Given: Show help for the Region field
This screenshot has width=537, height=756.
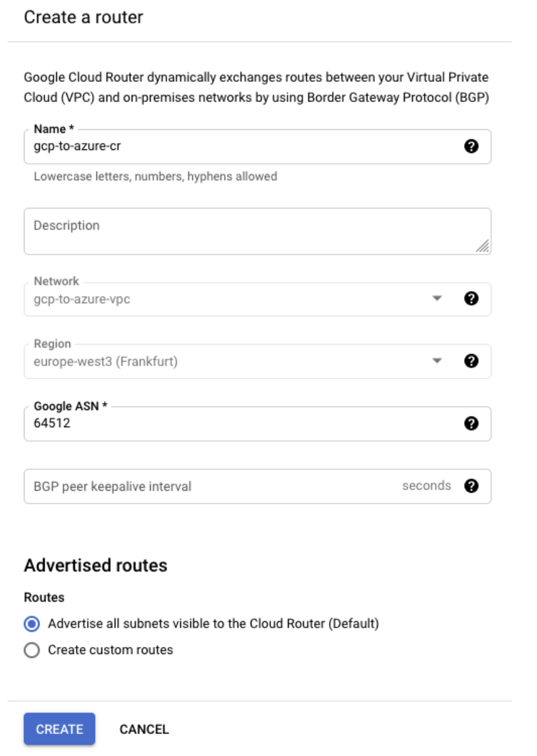Looking at the screenshot, I should click(471, 361).
